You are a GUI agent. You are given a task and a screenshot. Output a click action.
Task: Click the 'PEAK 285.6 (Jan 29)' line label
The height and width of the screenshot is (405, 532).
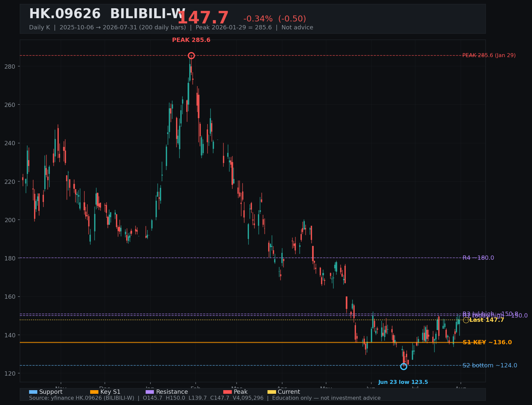pyautogui.click(x=489, y=55)
